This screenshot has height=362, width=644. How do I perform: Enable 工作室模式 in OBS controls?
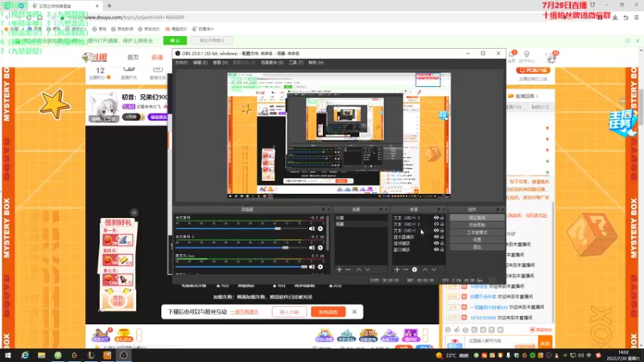(477, 232)
